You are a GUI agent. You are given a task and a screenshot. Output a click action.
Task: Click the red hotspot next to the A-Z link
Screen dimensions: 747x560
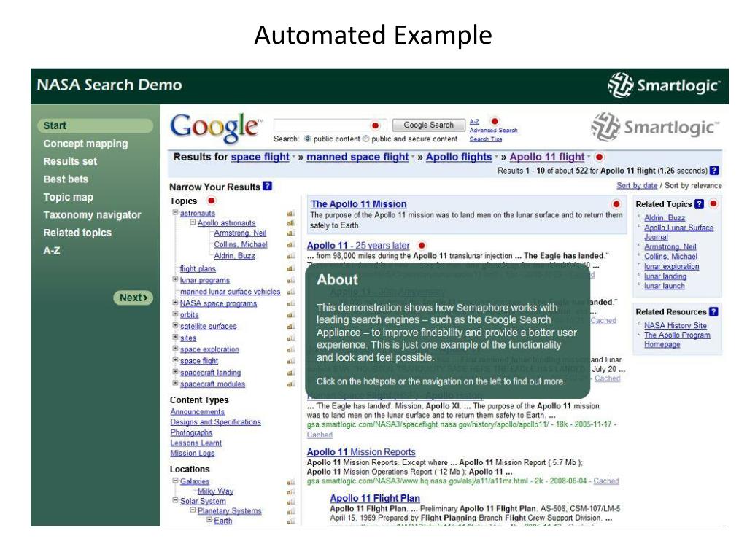[495, 122]
